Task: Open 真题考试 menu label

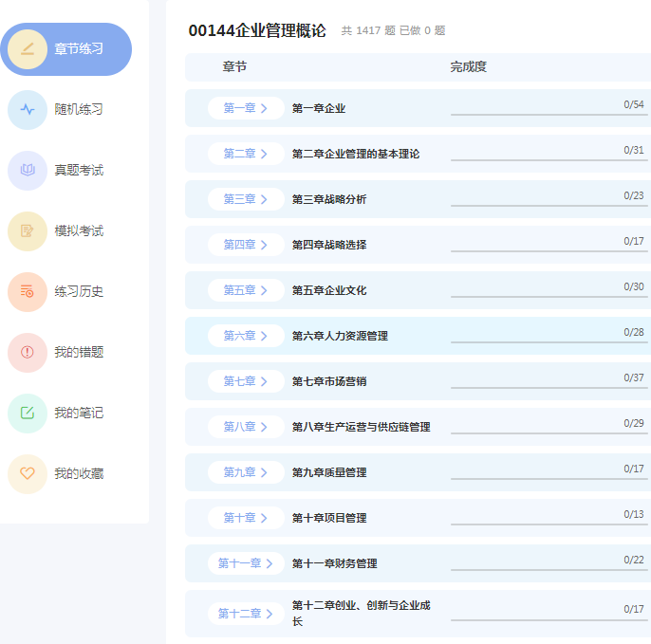Action: 79,170
